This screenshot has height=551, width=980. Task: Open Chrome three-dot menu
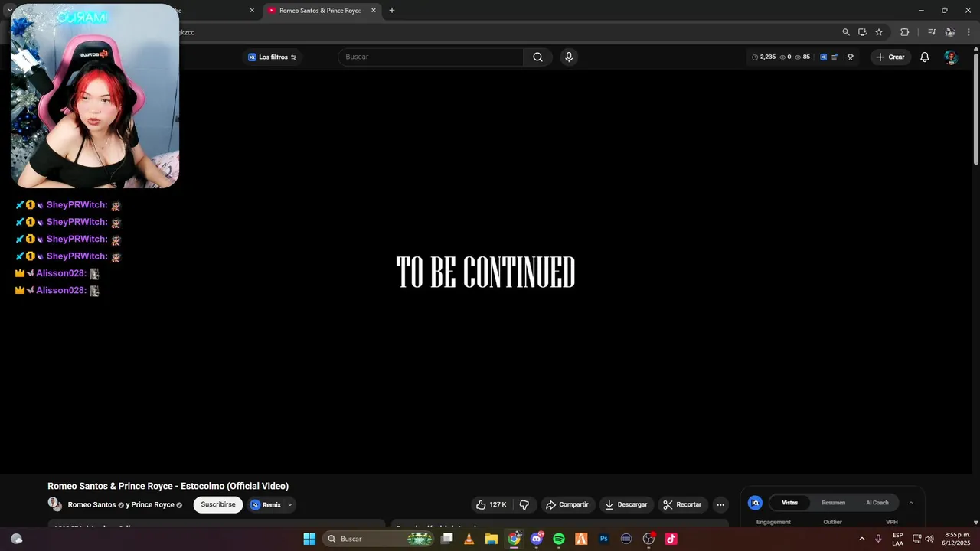(x=969, y=32)
